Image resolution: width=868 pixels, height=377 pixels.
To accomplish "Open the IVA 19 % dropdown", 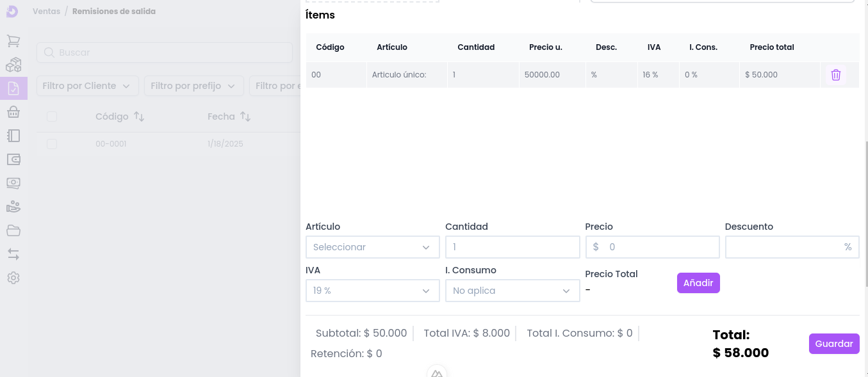I will point(372,291).
